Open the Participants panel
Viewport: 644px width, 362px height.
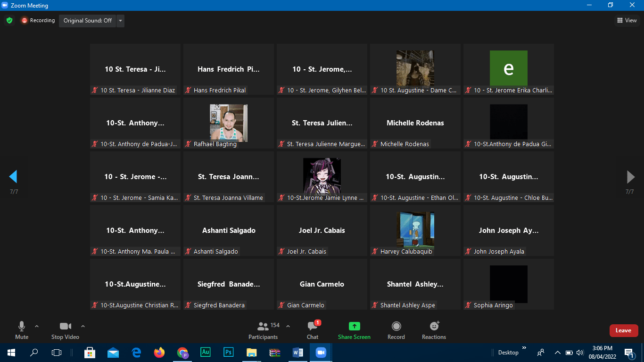[263, 330]
